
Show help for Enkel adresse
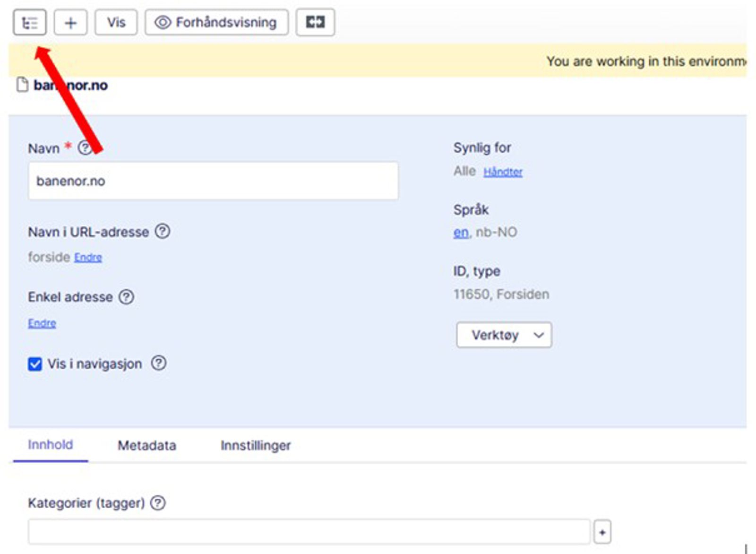click(x=126, y=297)
